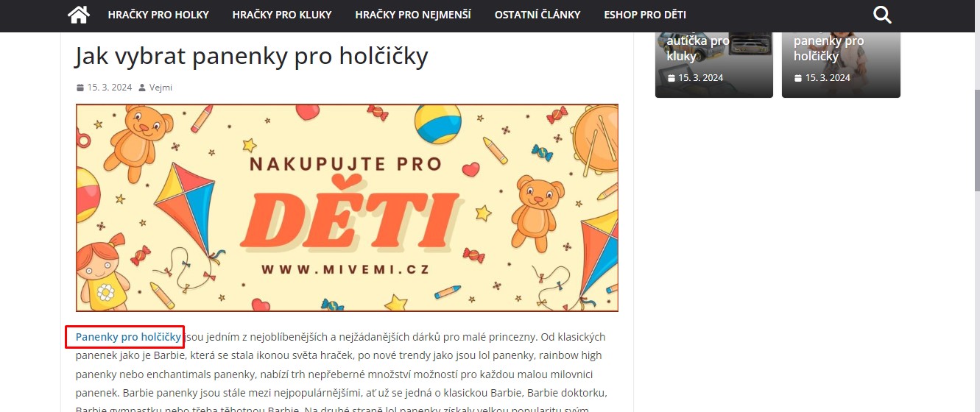
Task: Click calendar icon on autíčka pro kluky card
Action: pos(671,78)
